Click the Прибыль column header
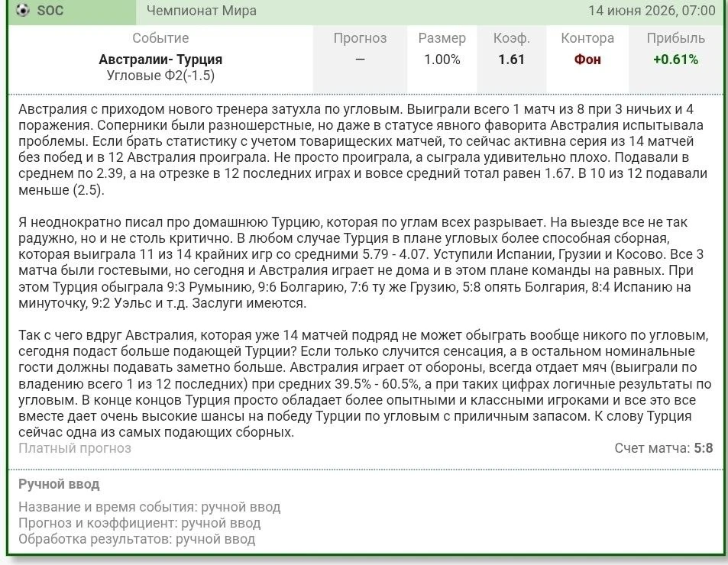This screenshot has height=565, width=728. [676, 38]
